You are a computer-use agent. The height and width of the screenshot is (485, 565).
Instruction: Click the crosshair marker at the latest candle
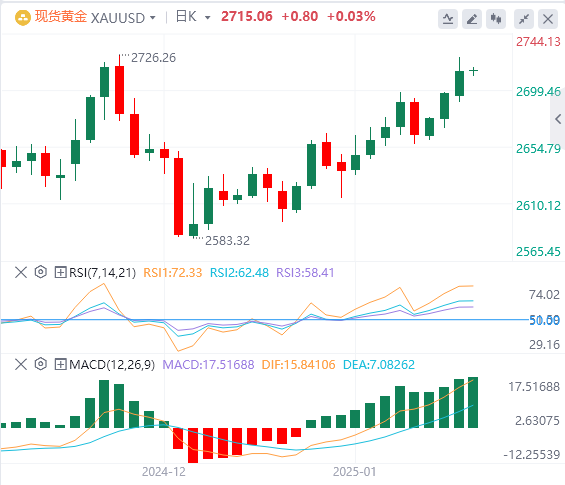click(473, 71)
